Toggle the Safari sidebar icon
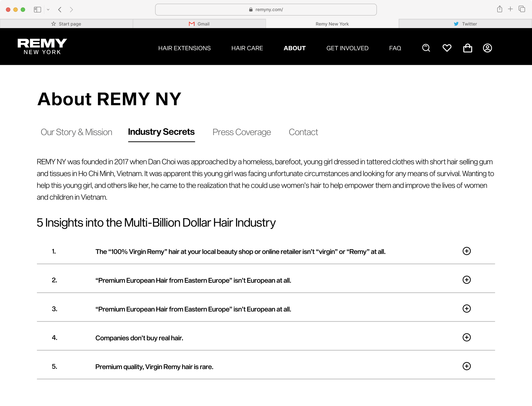Viewport: 532px width, 406px height. 37,9
